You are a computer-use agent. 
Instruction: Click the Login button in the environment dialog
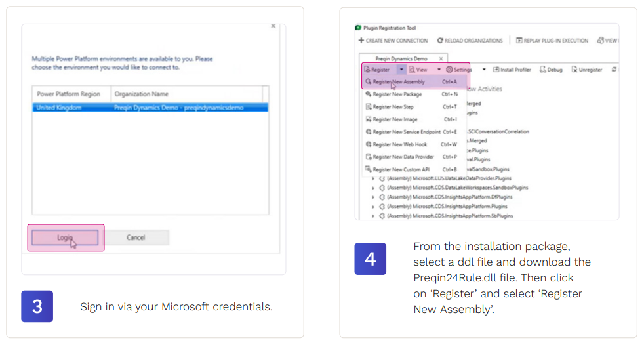(x=65, y=237)
